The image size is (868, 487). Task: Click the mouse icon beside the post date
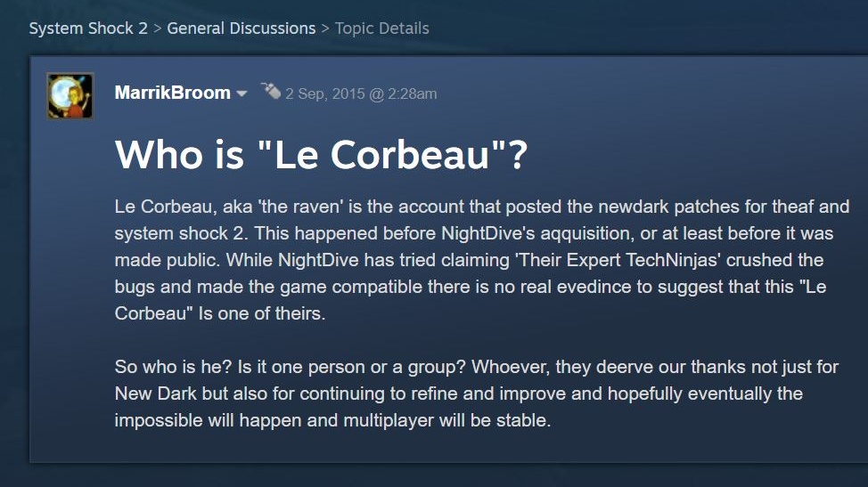pyautogui.click(x=270, y=91)
